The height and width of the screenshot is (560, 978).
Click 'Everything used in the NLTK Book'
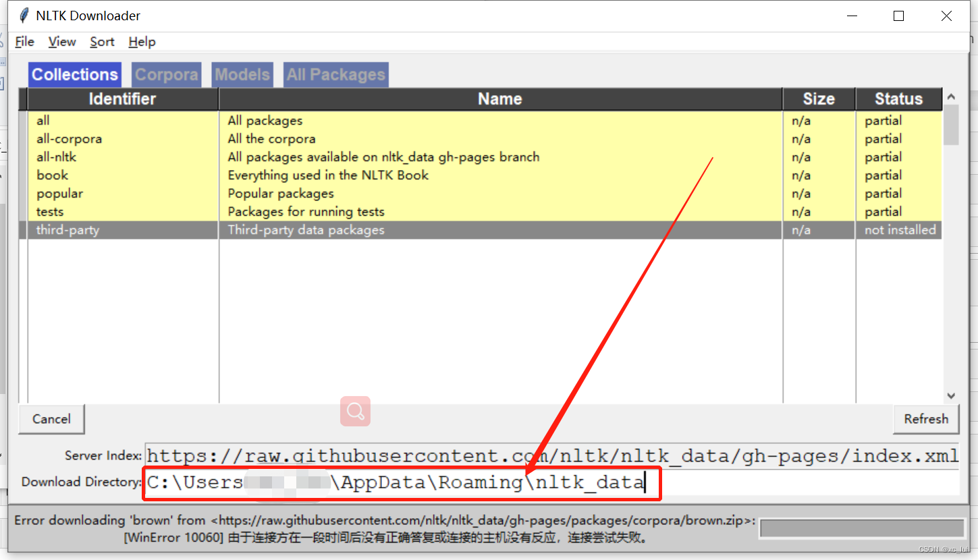click(x=328, y=175)
